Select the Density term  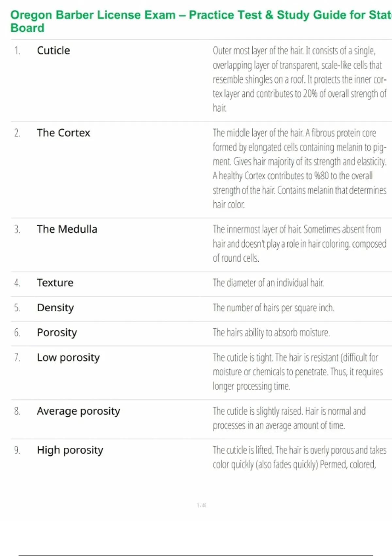coord(56,308)
